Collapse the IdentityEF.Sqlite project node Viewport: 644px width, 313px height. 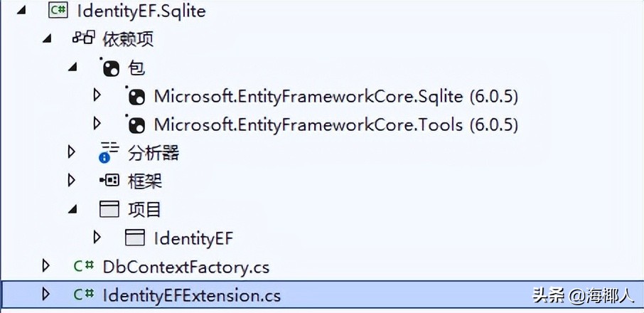pos(21,11)
